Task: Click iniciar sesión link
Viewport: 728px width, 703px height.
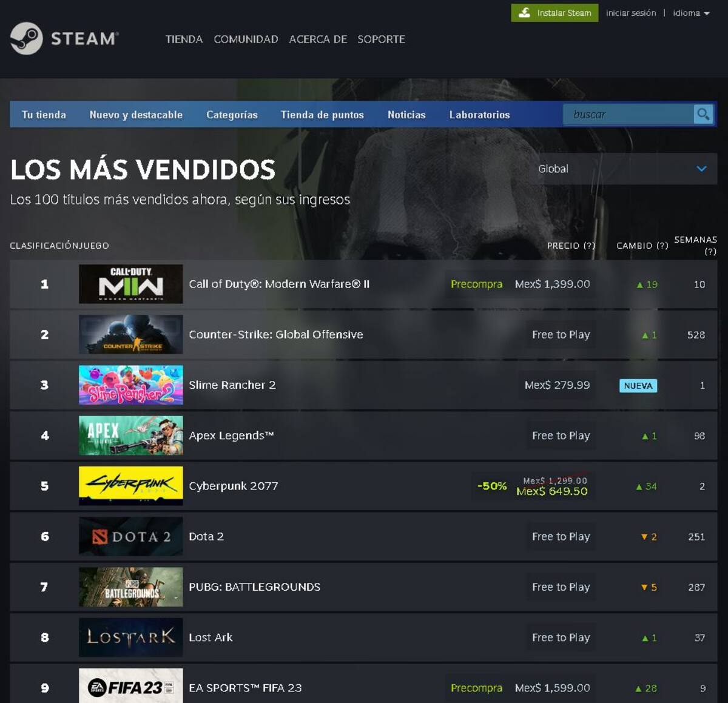Action: click(630, 13)
